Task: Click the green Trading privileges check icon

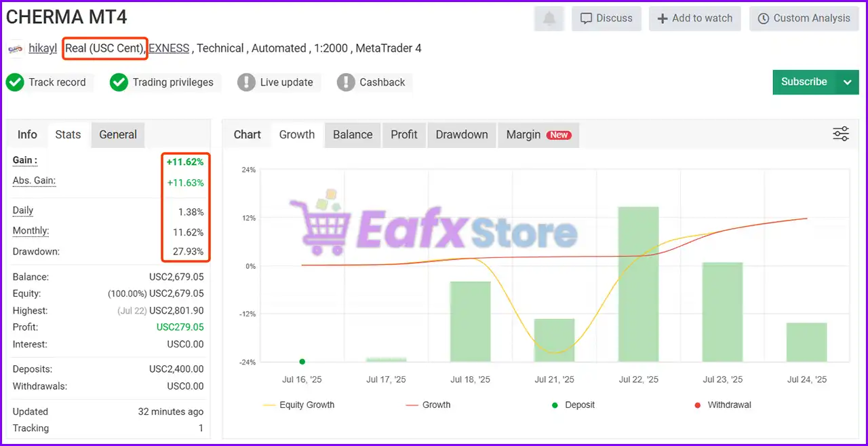Action: pyautogui.click(x=119, y=83)
